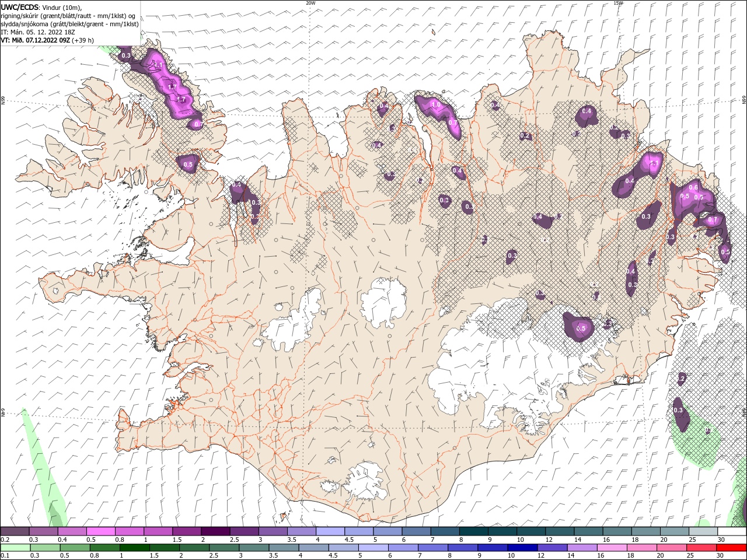
Task: Click the '0.2' label at the top legend row start
Action: 5,540
